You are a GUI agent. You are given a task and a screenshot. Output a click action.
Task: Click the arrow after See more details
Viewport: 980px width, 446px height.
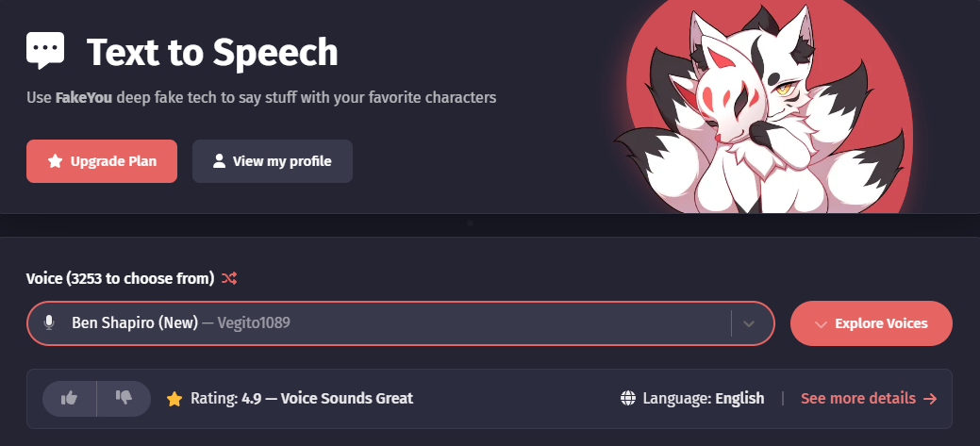[930, 399]
